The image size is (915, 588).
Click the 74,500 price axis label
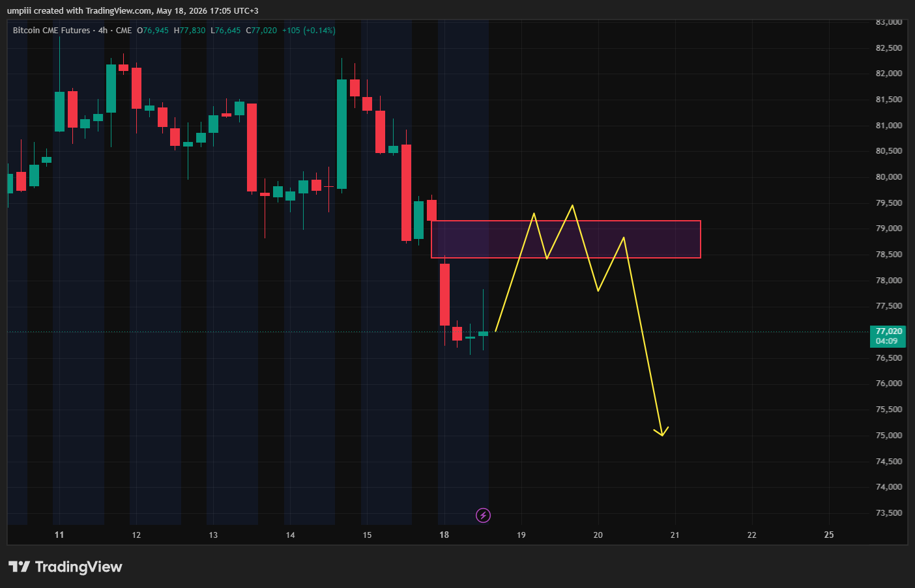889,462
